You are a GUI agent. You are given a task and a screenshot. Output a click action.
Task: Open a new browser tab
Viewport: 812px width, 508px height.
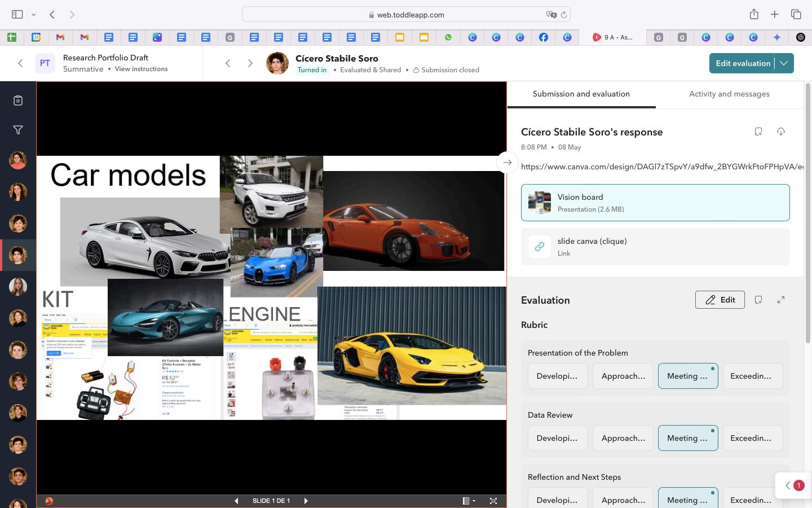point(775,14)
